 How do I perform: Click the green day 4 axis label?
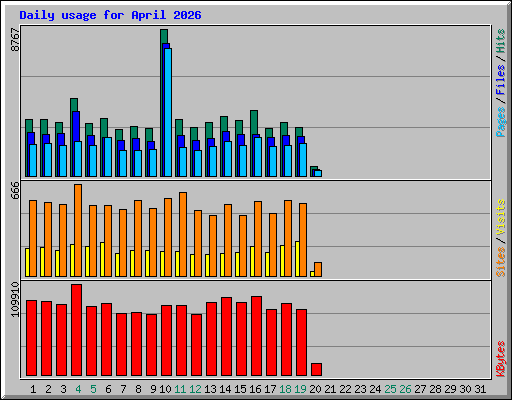[x=78, y=389]
